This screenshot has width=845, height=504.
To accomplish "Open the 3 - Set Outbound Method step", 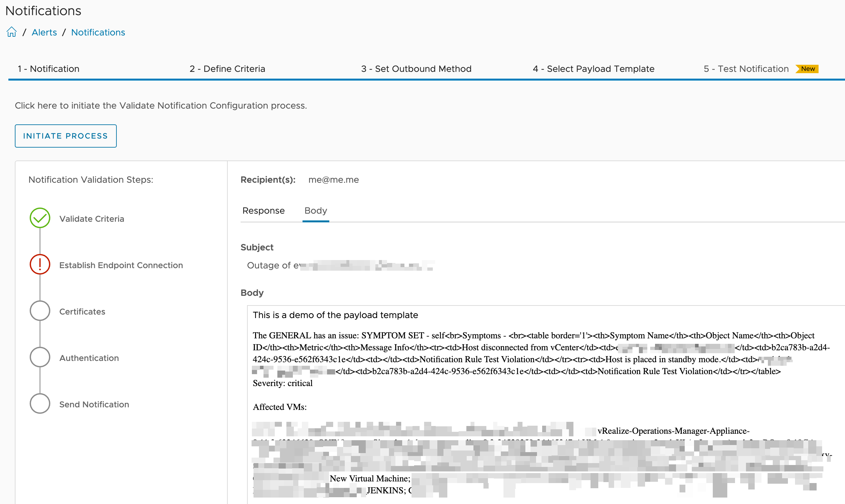I will (x=416, y=69).
